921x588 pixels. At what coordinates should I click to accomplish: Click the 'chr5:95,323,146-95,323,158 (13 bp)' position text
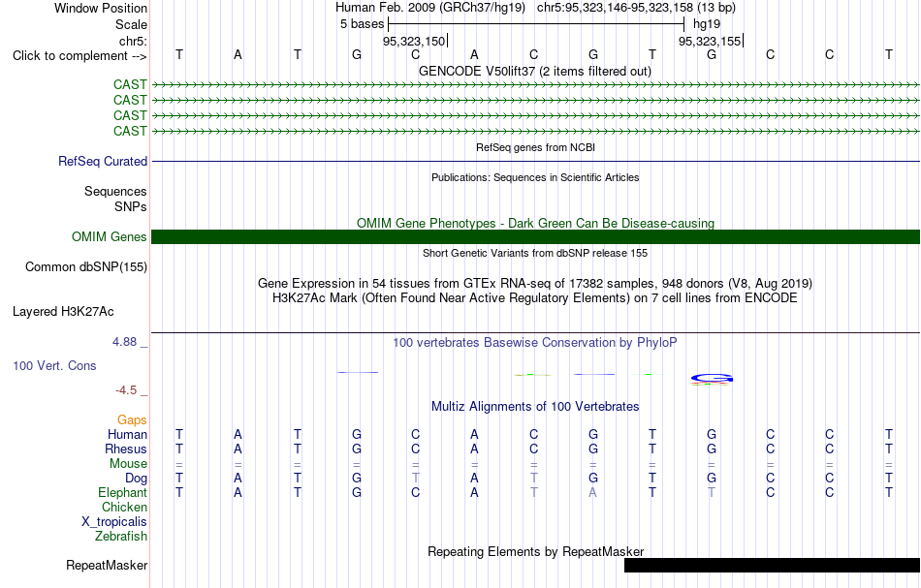[x=636, y=8]
